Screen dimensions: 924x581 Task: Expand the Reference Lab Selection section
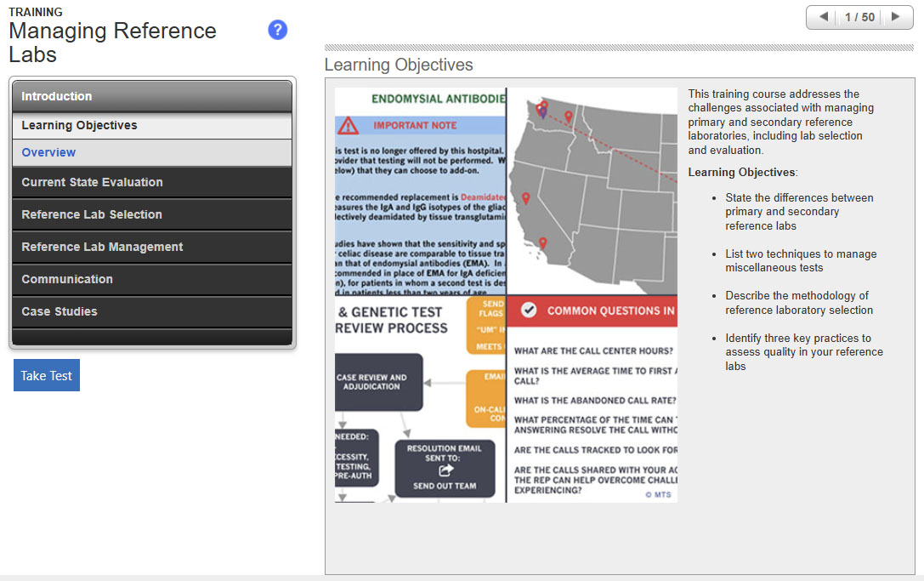coord(152,214)
